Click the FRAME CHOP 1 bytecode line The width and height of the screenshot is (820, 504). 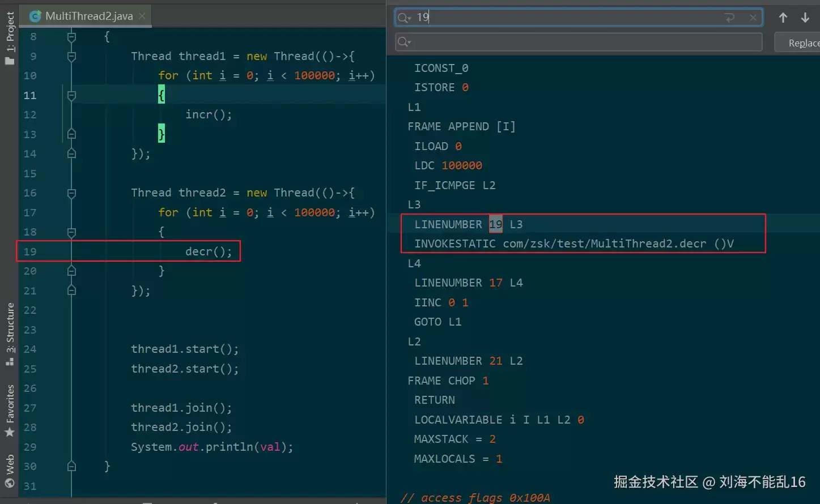448,381
